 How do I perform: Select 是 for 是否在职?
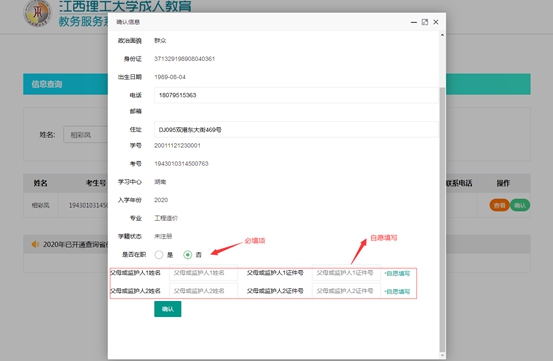click(159, 255)
